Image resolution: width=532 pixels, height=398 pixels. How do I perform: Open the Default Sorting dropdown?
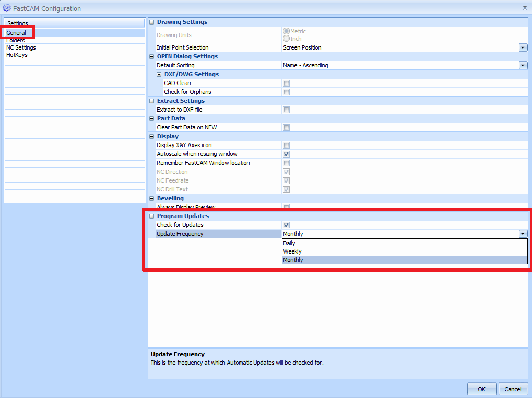point(523,65)
